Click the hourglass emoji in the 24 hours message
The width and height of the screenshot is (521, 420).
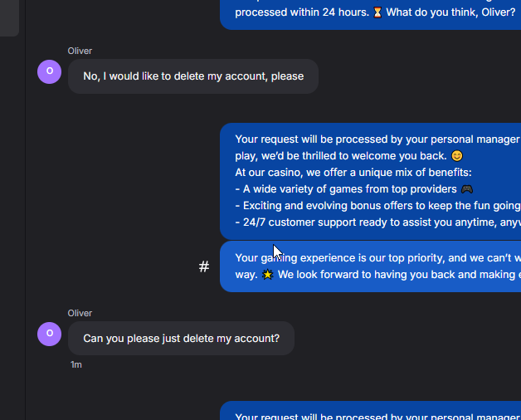377,12
